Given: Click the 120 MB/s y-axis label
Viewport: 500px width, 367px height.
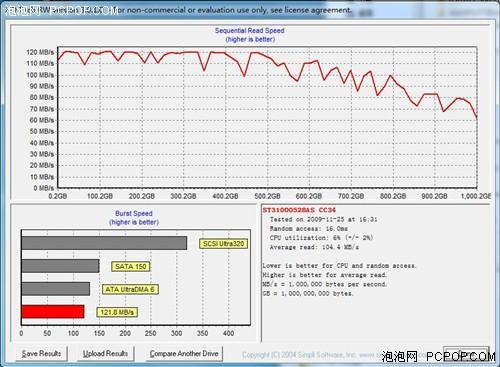Looking at the screenshot, I should click(40, 52).
